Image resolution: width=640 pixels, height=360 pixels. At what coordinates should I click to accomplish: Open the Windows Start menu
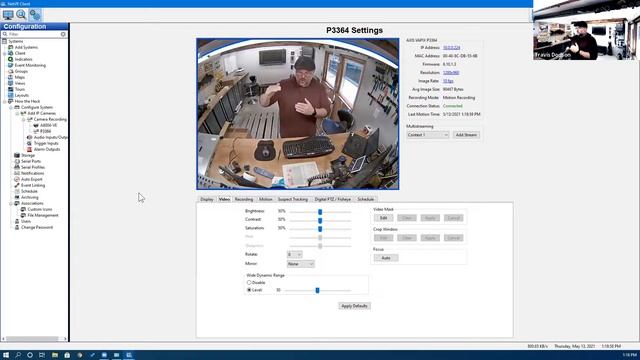click(x=6, y=355)
